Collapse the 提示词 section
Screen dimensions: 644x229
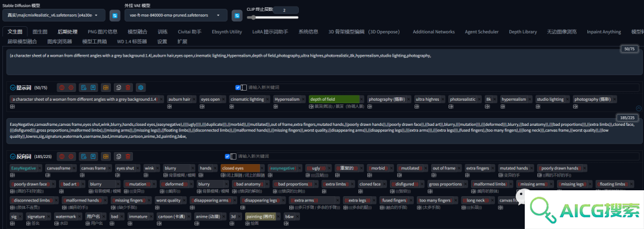tap(12, 88)
